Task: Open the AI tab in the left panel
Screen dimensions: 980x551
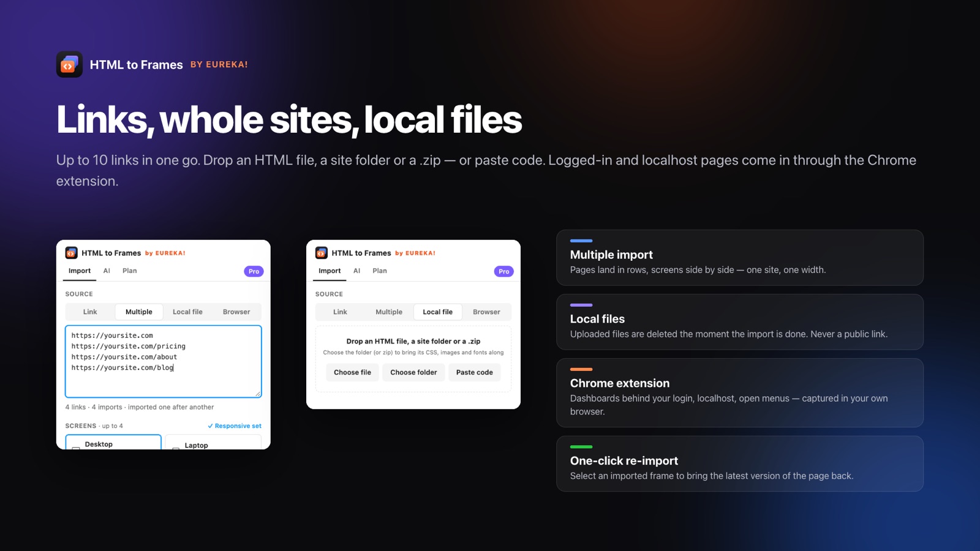Action: coord(107,271)
